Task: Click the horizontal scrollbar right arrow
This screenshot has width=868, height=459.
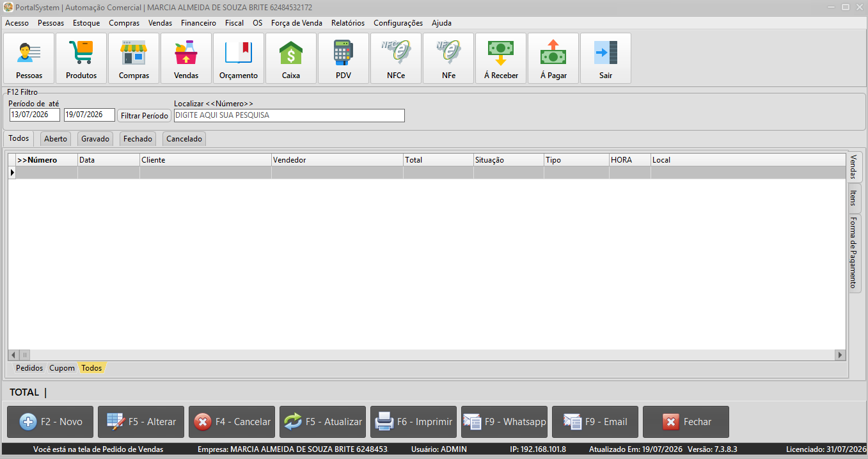Action: tap(840, 355)
